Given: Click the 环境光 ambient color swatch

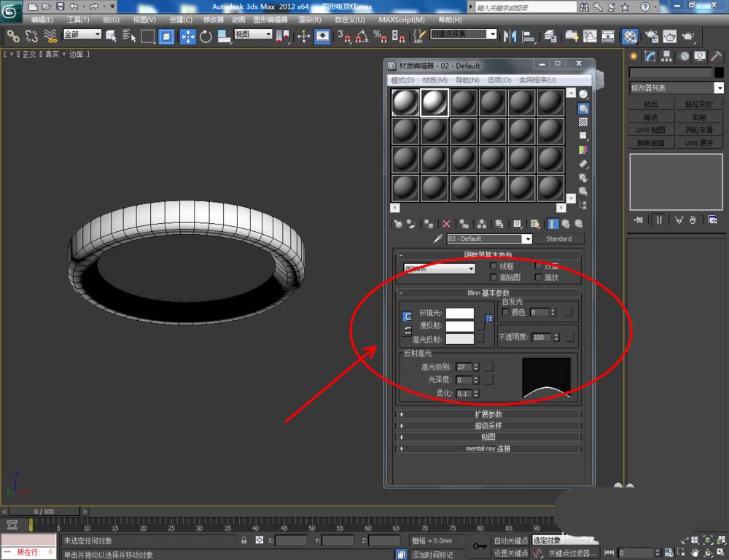Looking at the screenshot, I should click(459, 313).
